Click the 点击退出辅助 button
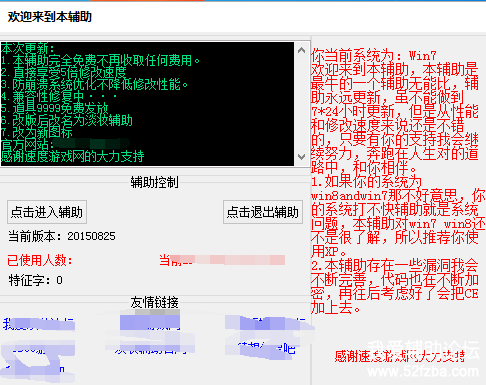Screen dimensions: 486x385 (x=263, y=212)
